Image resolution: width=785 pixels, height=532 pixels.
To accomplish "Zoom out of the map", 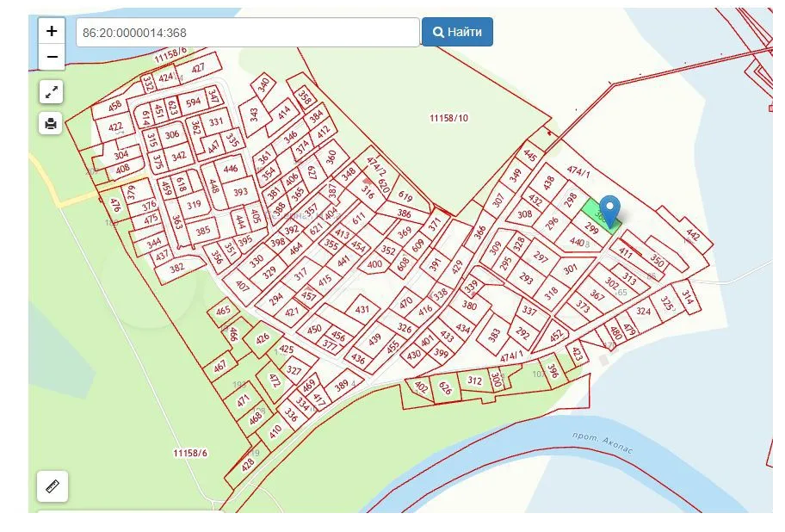I will click(52, 57).
